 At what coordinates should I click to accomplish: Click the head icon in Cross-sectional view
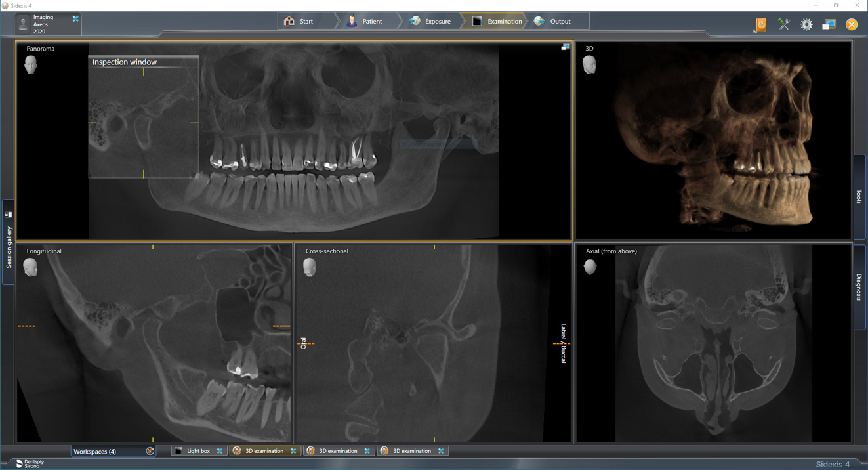pos(310,267)
